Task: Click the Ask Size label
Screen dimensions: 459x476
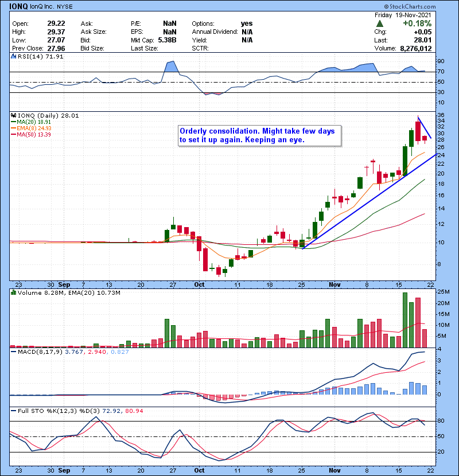Action: point(94,32)
